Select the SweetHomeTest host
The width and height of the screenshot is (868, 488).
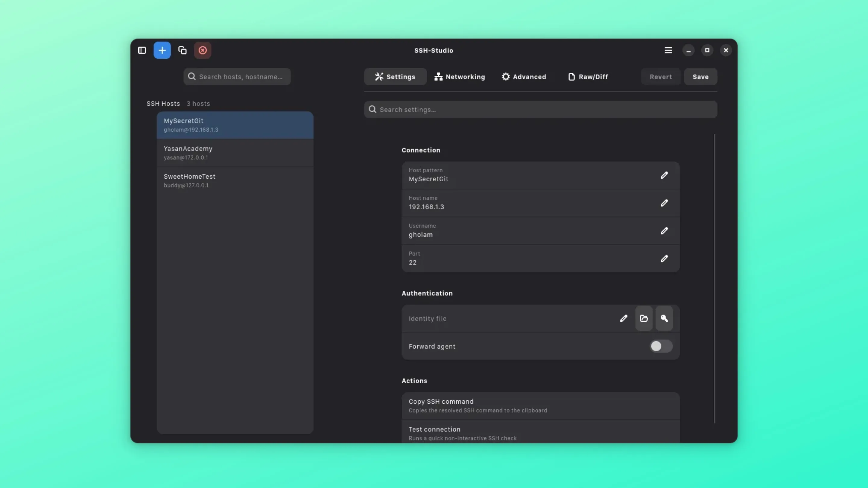pos(235,181)
